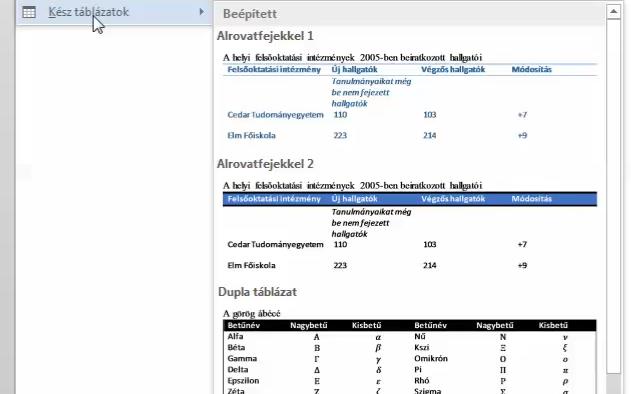Click the Alrovatfejekkel 2 heading
The image size is (631, 394).
[265, 164]
